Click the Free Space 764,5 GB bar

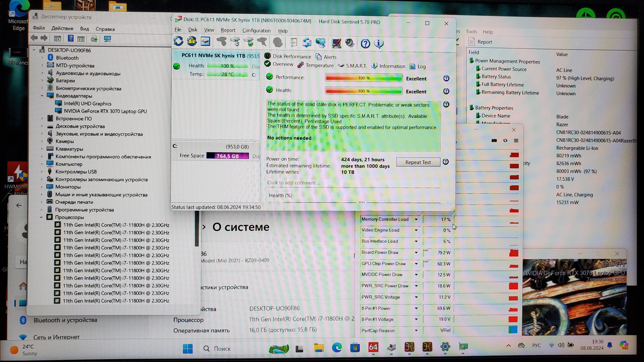click(227, 156)
